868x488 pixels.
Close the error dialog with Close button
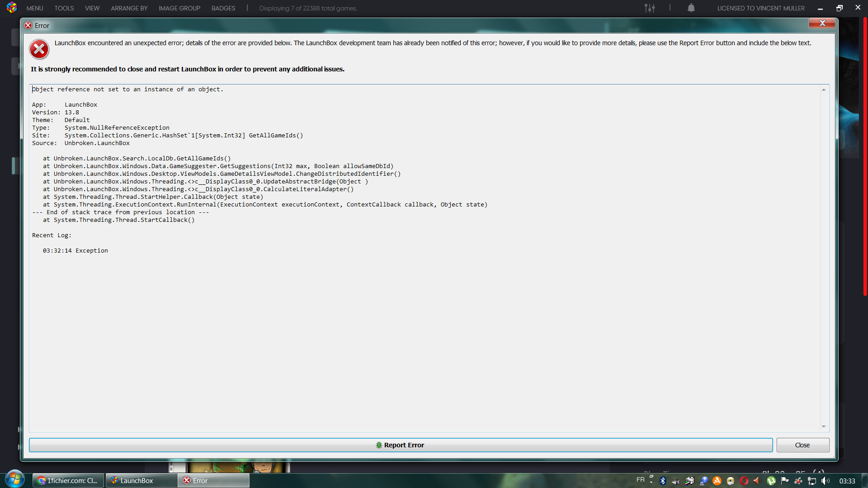coord(802,445)
